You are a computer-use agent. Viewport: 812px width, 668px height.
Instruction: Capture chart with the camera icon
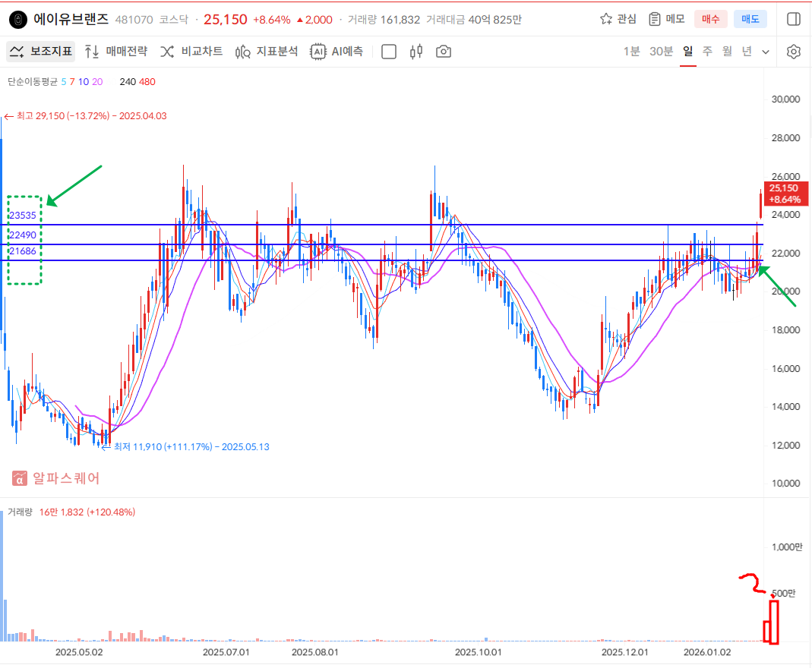(x=444, y=52)
